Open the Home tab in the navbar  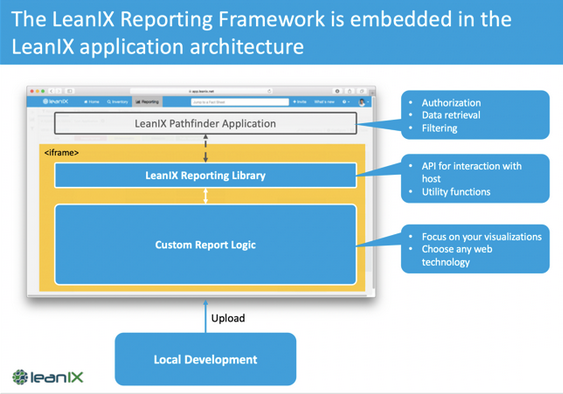92,102
